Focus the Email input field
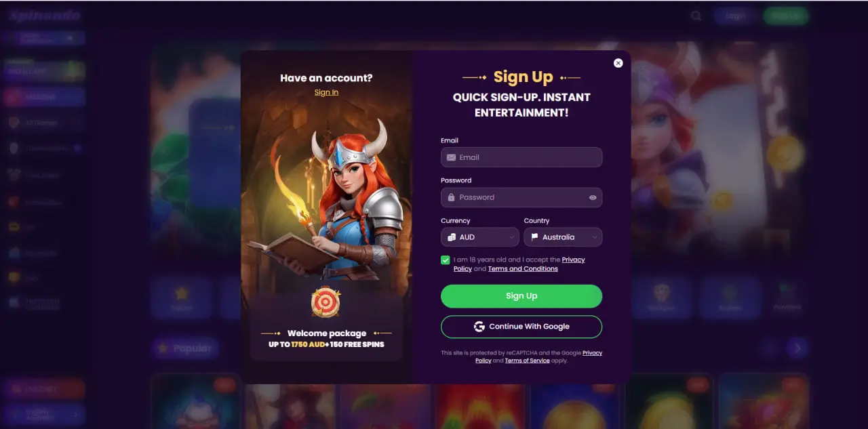The image size is (868, 429). [521, 157]
